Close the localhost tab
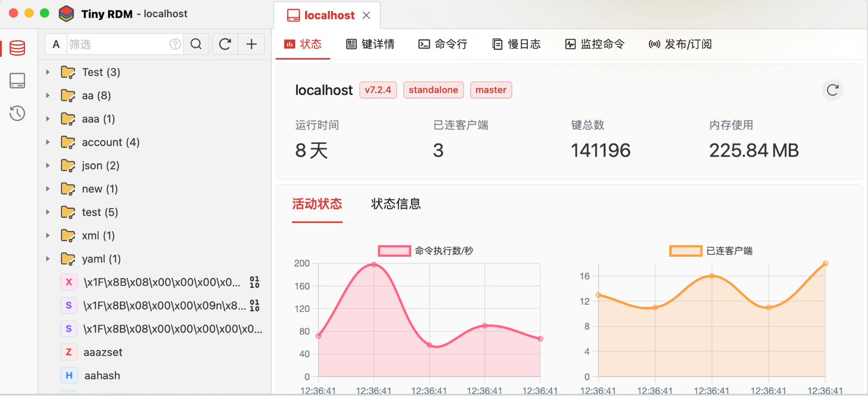Image resolution: width=868 pixels, height=396 pixels. [x=367, y=16]
